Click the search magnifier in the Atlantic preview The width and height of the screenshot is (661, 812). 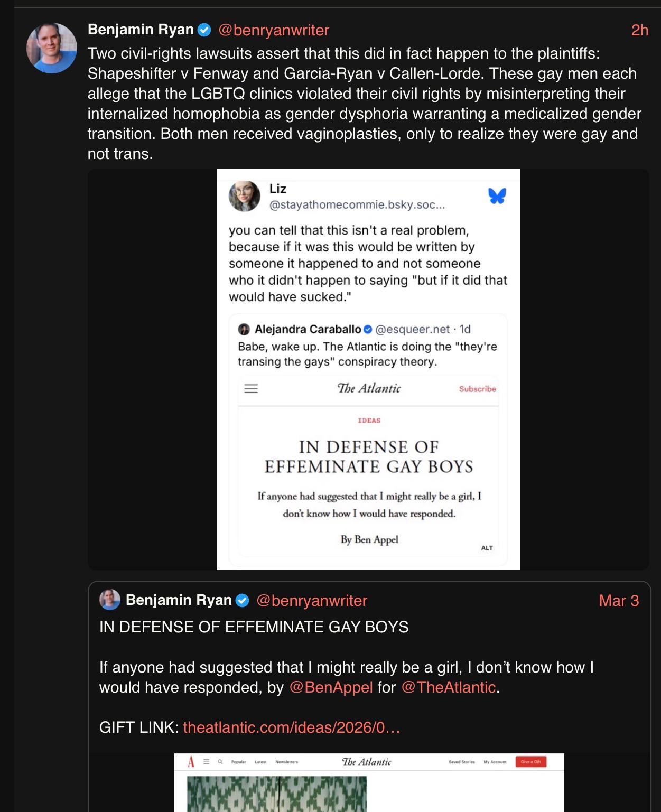[220, 762]
